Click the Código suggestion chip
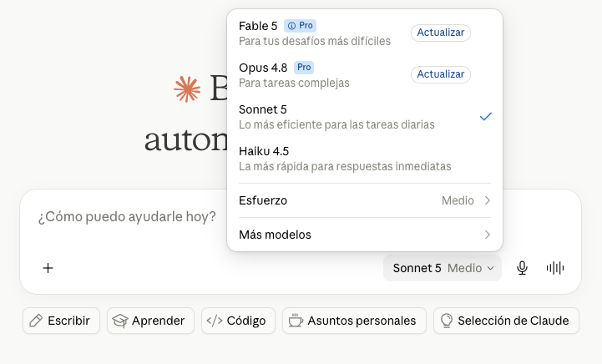The height and width of the screenshot is (364, 602). pyautogui.click(x=238, y=321)
